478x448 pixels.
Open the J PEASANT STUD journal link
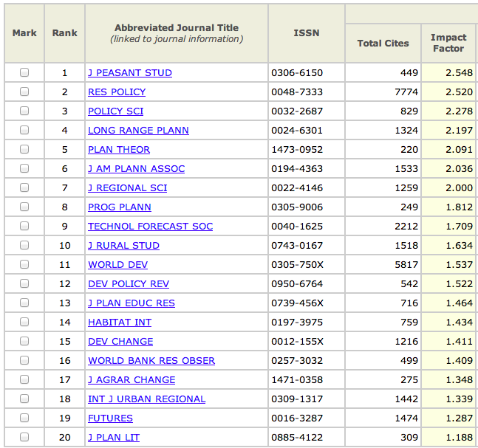click(x=130, y=73)
